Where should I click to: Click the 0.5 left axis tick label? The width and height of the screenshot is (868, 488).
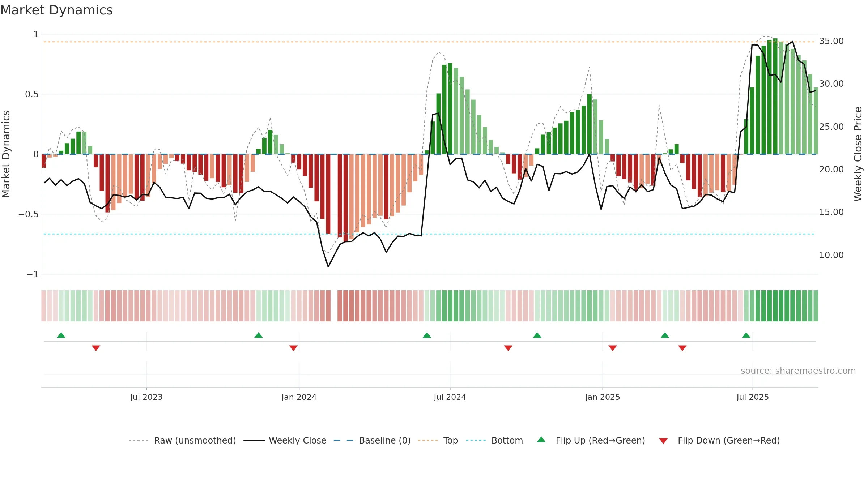[x=31, y=94]
